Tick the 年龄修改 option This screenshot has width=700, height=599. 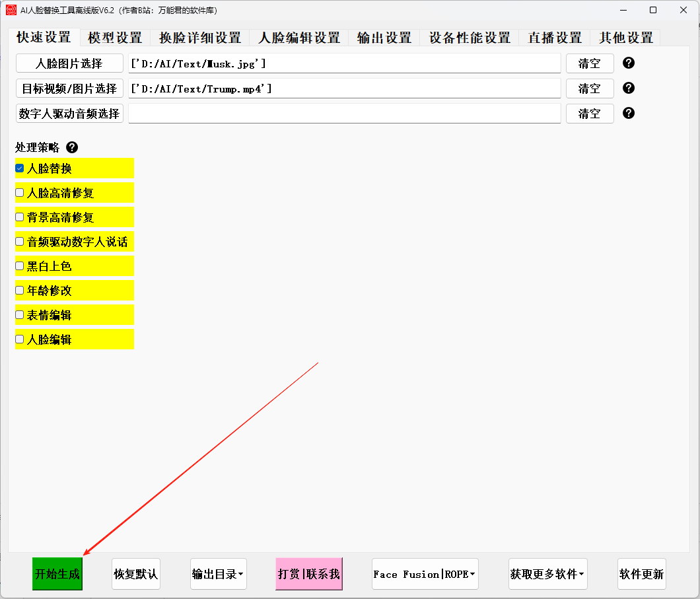tap(20, 291)
